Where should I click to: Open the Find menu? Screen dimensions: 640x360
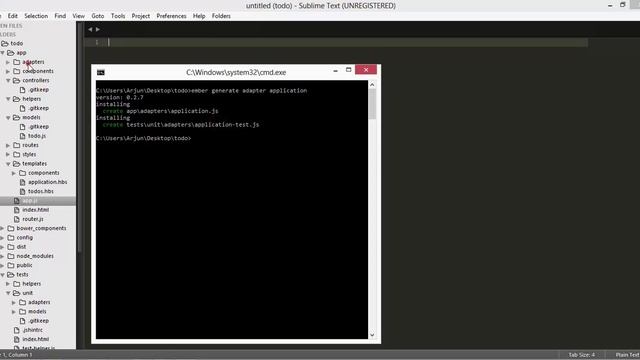[60, 16]
